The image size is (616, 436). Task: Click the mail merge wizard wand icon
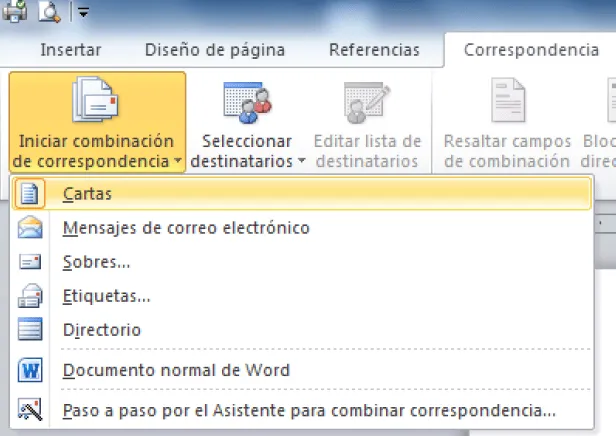[30, 410]
